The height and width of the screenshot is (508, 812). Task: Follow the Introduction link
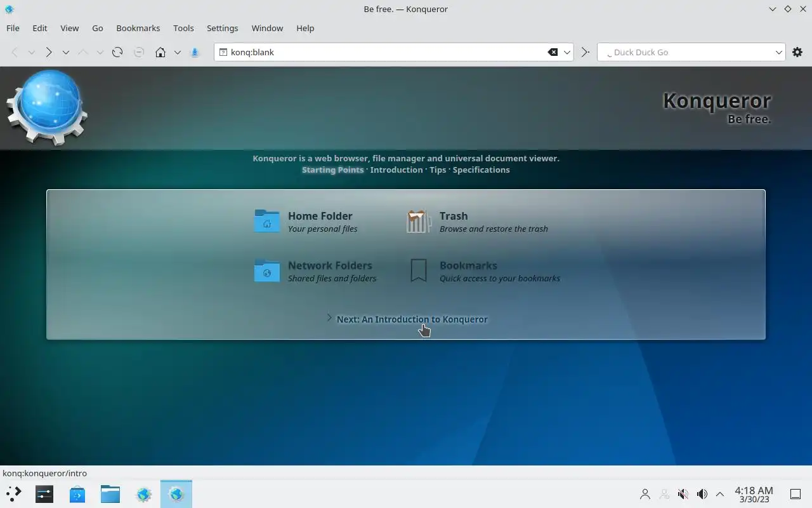[x=396, y=170]
